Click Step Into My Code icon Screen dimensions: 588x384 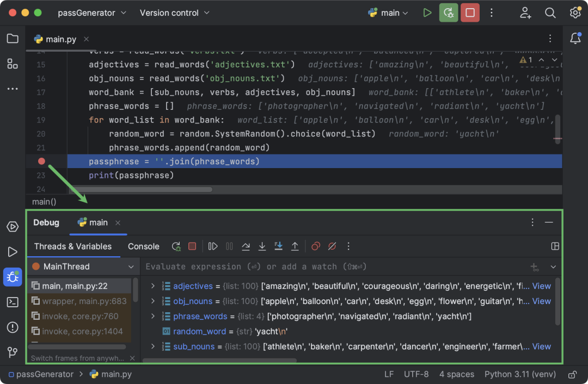click(279, 246)
